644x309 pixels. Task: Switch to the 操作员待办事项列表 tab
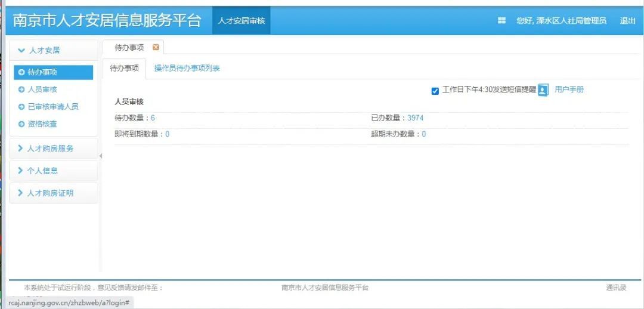tap(187, 69)
